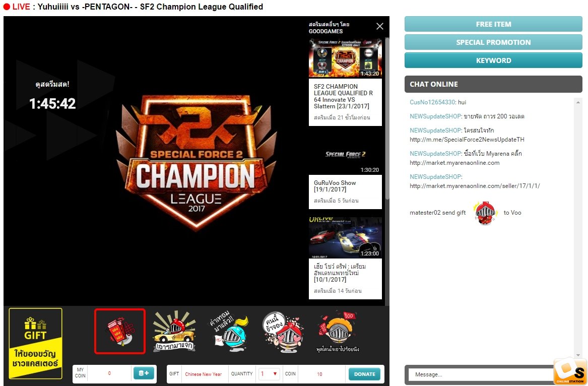The width and height of the screenshot is (588, 386).
Task: Add coins with the teal plus button
Action: click(144, 373)
